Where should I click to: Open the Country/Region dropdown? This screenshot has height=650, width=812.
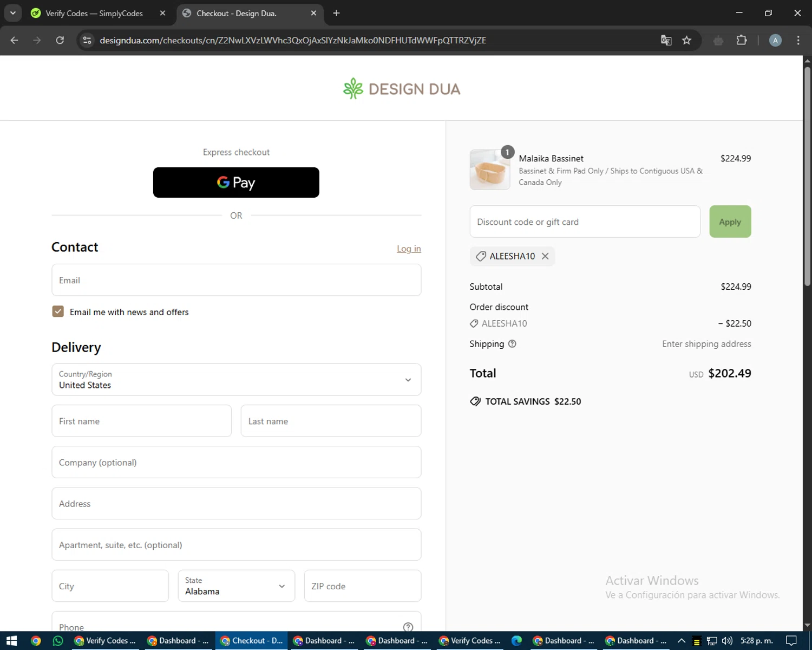[237, 380]
